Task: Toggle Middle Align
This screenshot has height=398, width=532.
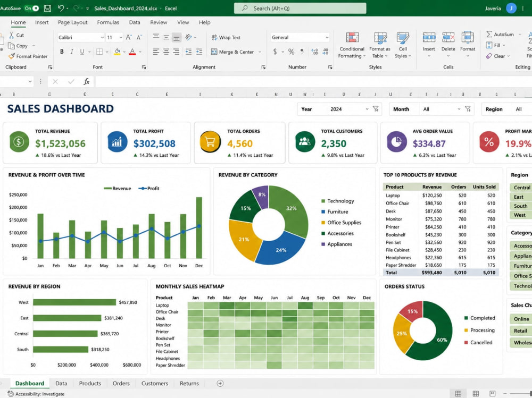Action: 166,37
